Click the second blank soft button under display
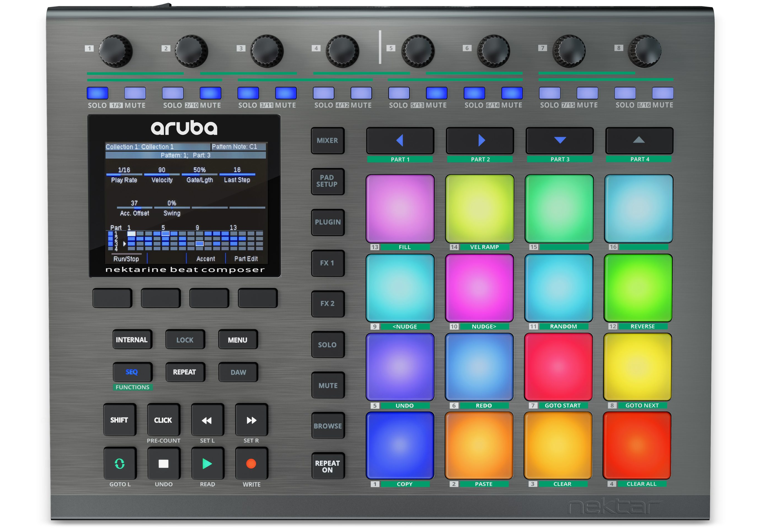Screen dimensions: 760x532 click(x=161, y=298)
